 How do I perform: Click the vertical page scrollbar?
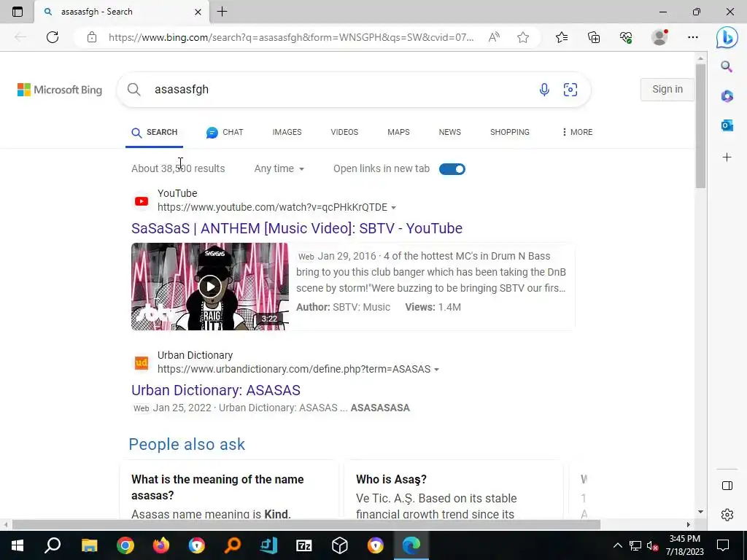point(700,126)
